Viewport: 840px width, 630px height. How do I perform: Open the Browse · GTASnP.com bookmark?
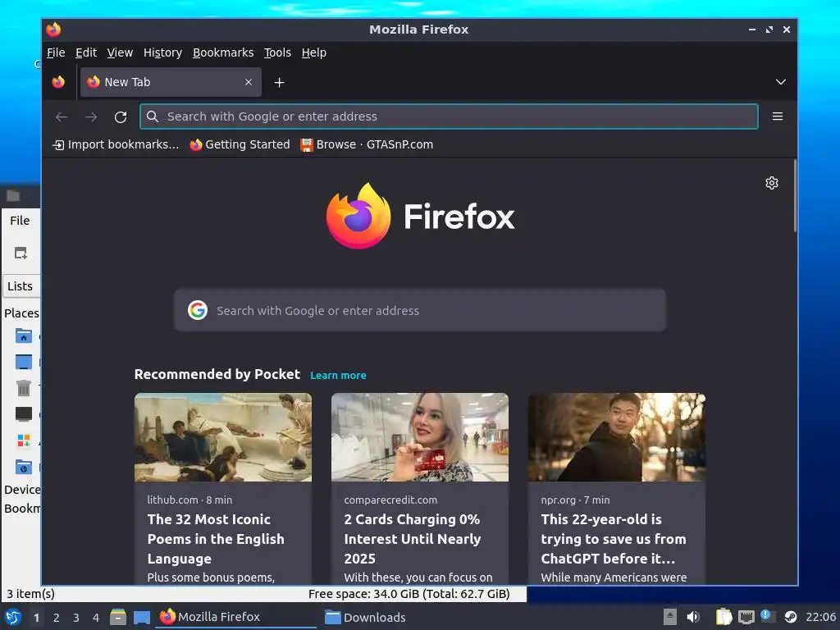click(x=367, y=144)
